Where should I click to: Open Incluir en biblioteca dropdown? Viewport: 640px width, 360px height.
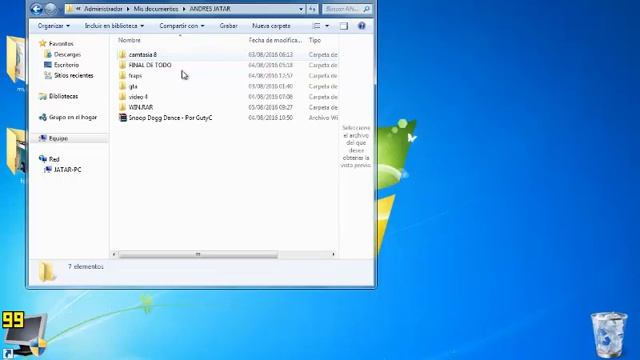tap(114, 26)
